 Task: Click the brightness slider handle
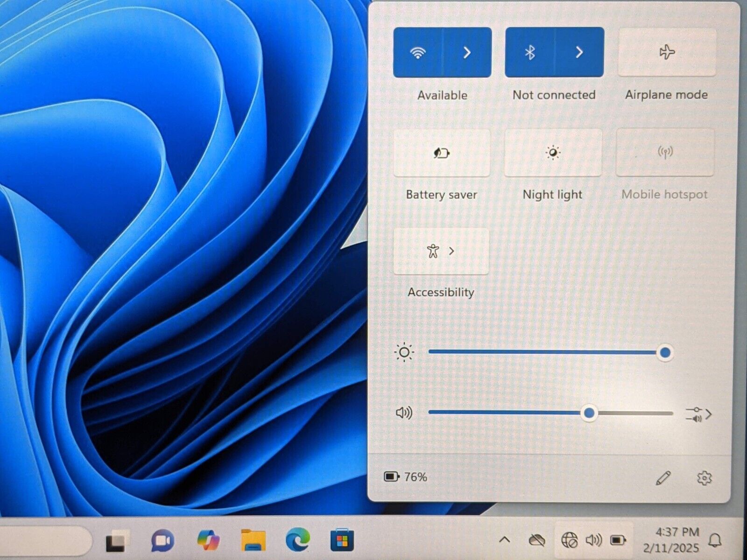(x=665, y=353)
